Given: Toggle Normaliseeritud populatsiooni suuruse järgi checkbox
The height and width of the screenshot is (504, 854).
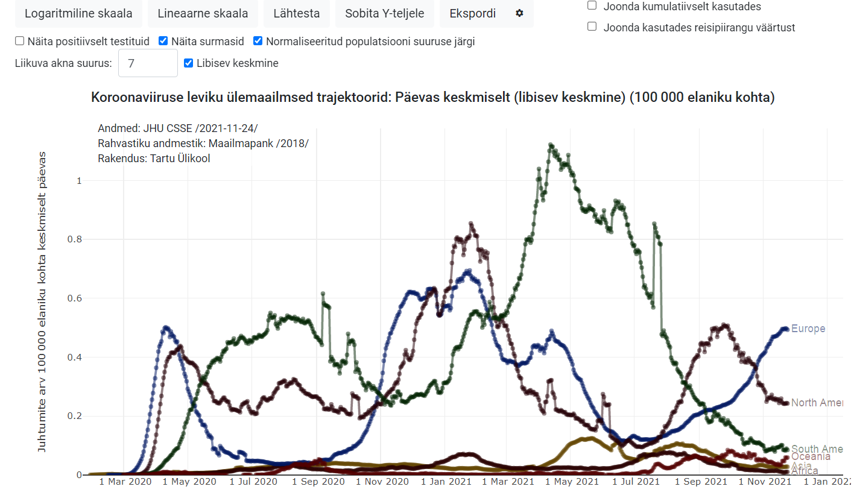Looking at the screenshot, I should (258, 41).
